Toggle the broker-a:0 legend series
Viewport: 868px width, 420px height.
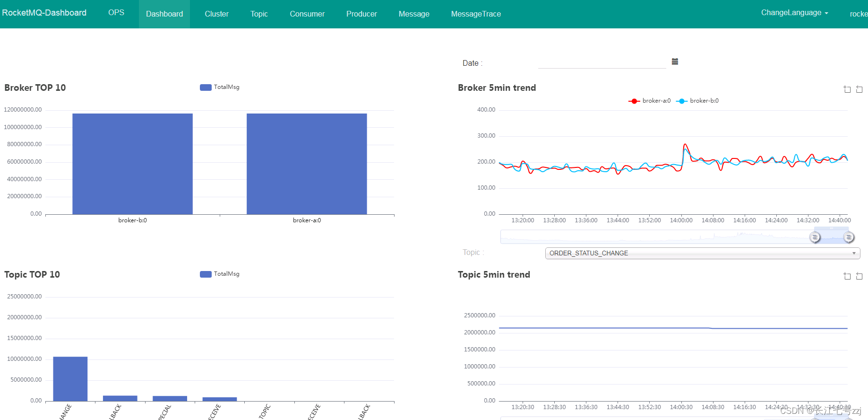coord(650,101)
